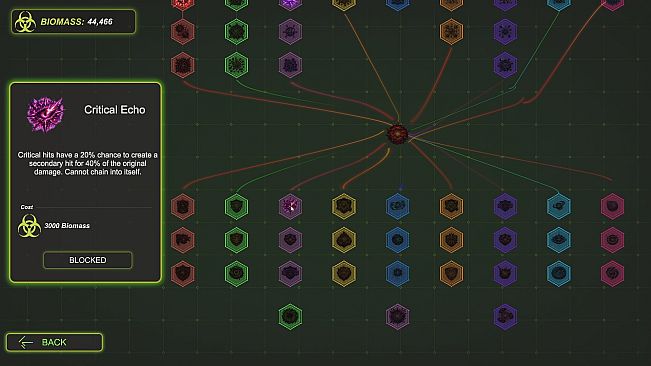This screenshot has width=651, height=366.
Task: Select the fully visible upper orange node
Action: click(451, 32)
